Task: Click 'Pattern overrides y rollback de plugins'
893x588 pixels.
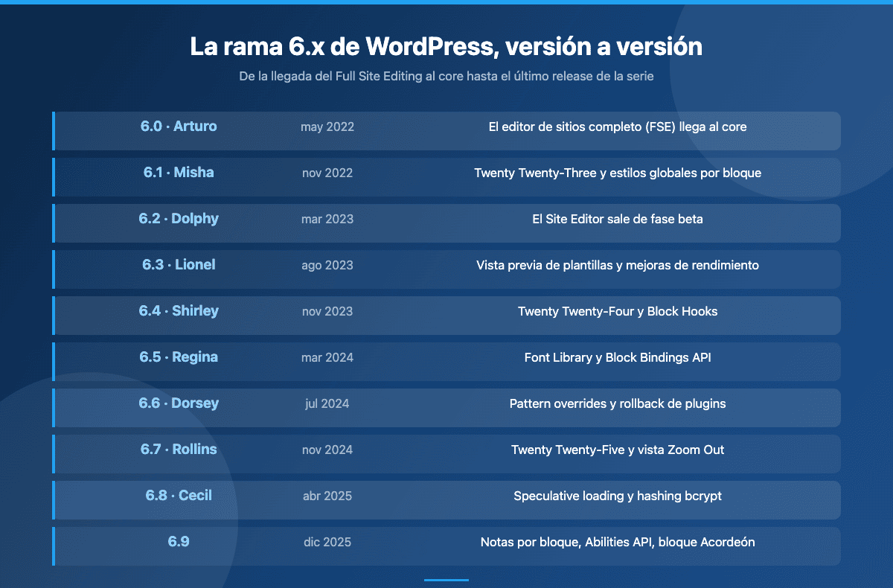Action: [x=618, y=404]
